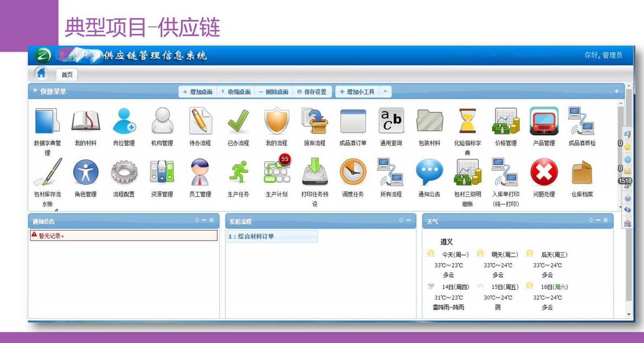
Task: Open the 调度任务 clock icon
Action: pyautogui.click(x=353, y=172)
